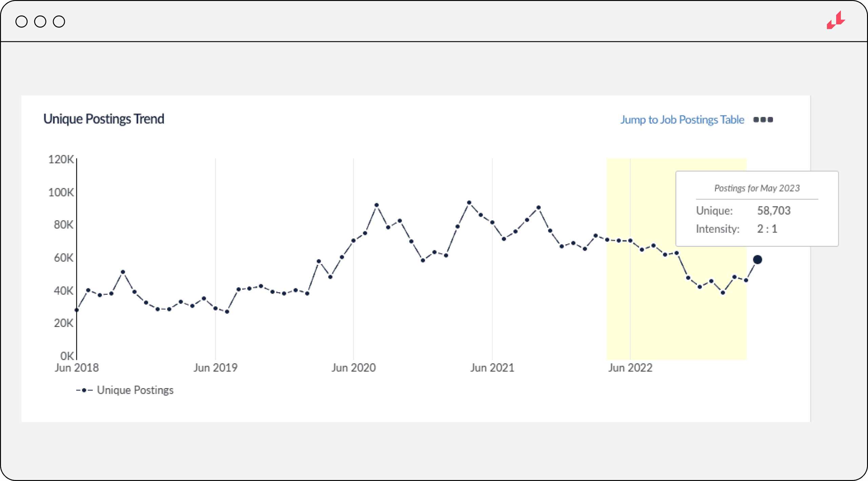868x481 pixels.
Task: Click the 20K y-axis label
Action: pyautogui.click(x=64, y=323)
